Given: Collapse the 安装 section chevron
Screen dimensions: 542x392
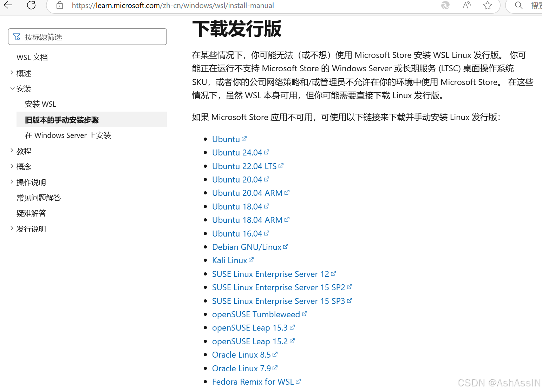Looking at the screenshot, I should coord(12,88).
